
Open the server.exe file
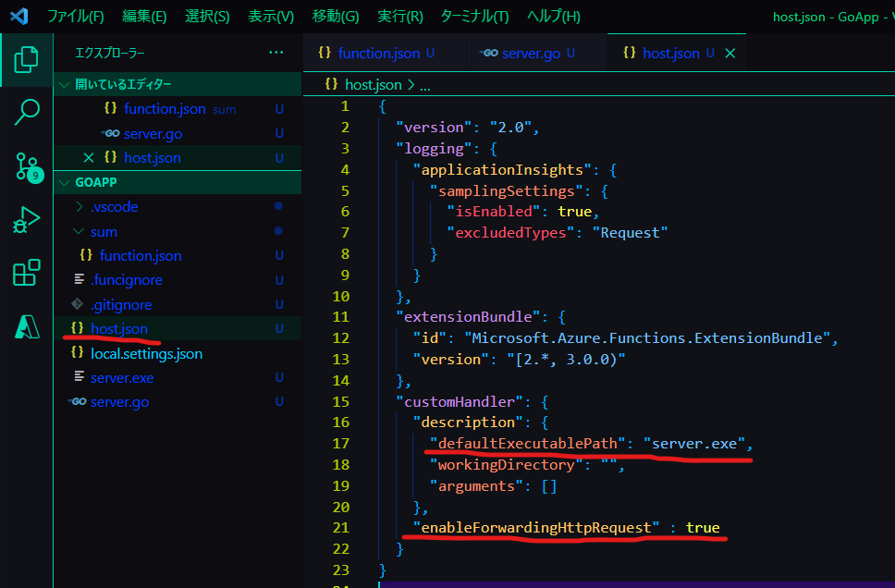pos(178,377)
